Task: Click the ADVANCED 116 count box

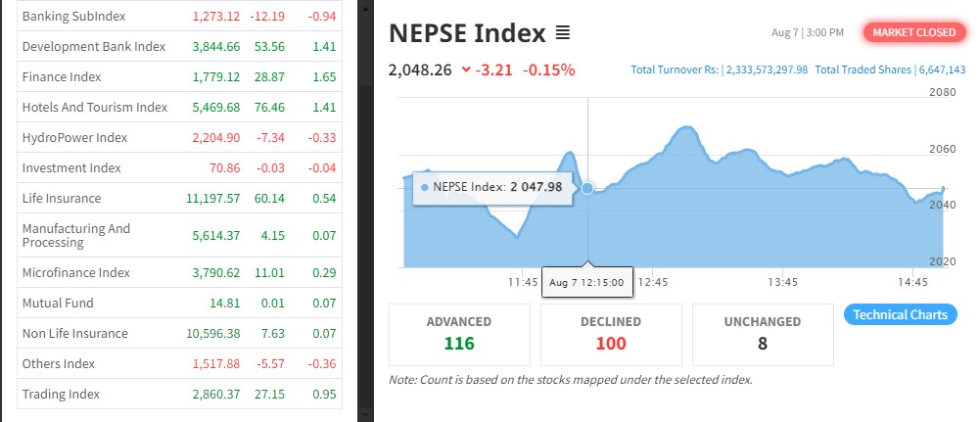Action: click(459, 333)
